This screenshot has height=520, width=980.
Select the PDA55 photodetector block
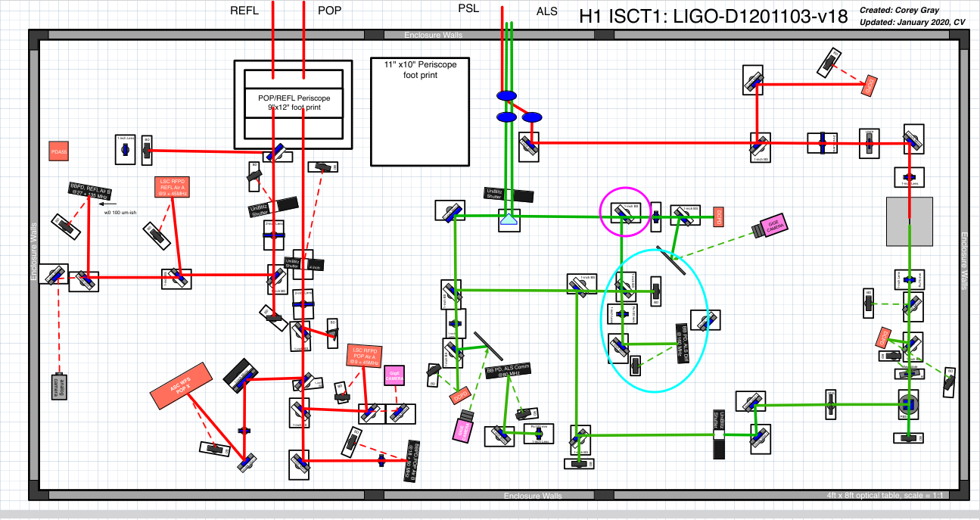tap(60, 151)
